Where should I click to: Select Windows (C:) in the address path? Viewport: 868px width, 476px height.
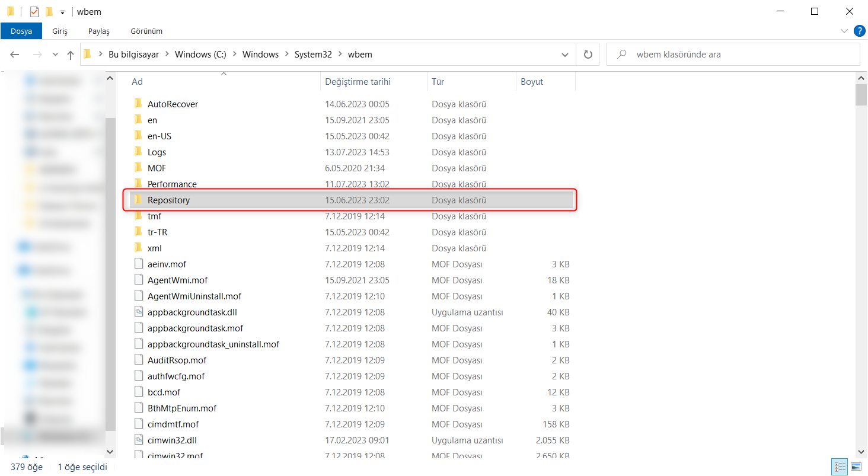(x=200, y=55)
